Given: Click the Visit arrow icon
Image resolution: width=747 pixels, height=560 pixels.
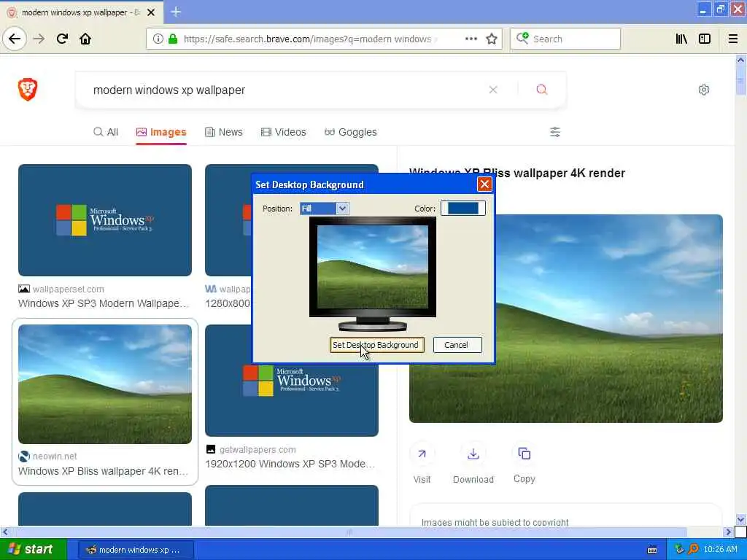Looking at the screenshot, I should click(x=422, y=454).
